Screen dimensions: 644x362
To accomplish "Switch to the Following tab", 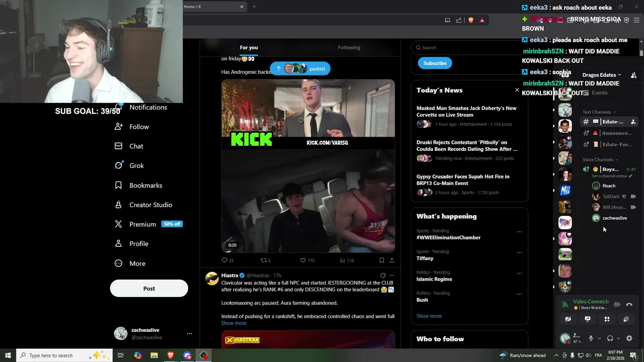I will click(x=349, y=47).
